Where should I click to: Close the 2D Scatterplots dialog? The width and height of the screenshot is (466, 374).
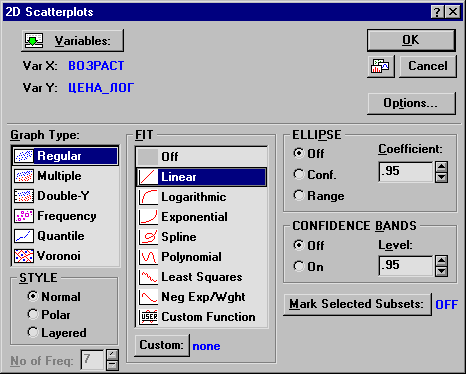453,12
